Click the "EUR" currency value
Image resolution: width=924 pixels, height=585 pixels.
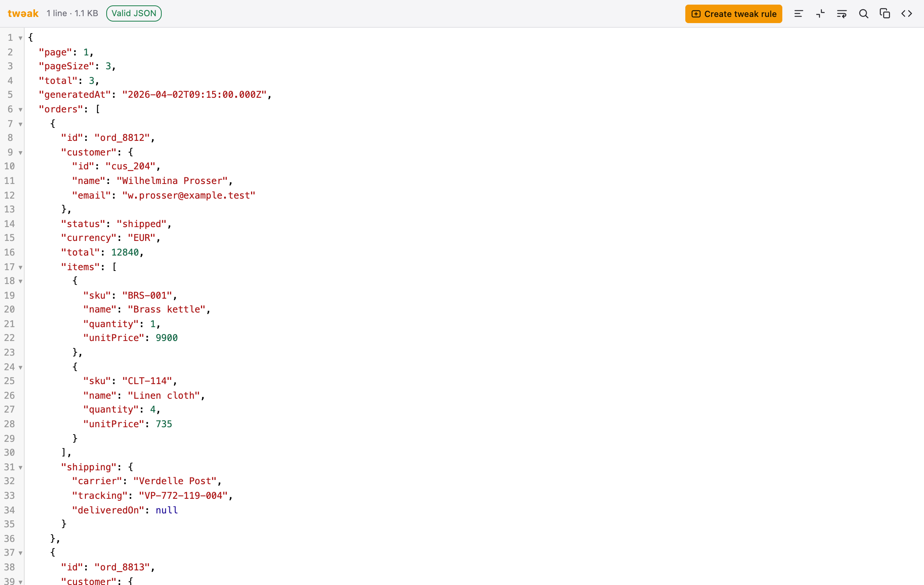142,238
